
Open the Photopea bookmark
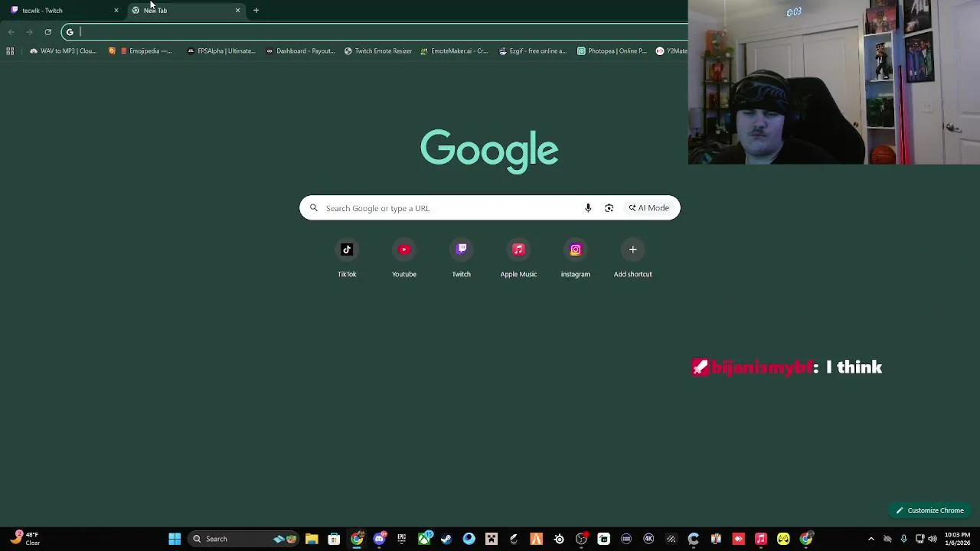point(612,51)
